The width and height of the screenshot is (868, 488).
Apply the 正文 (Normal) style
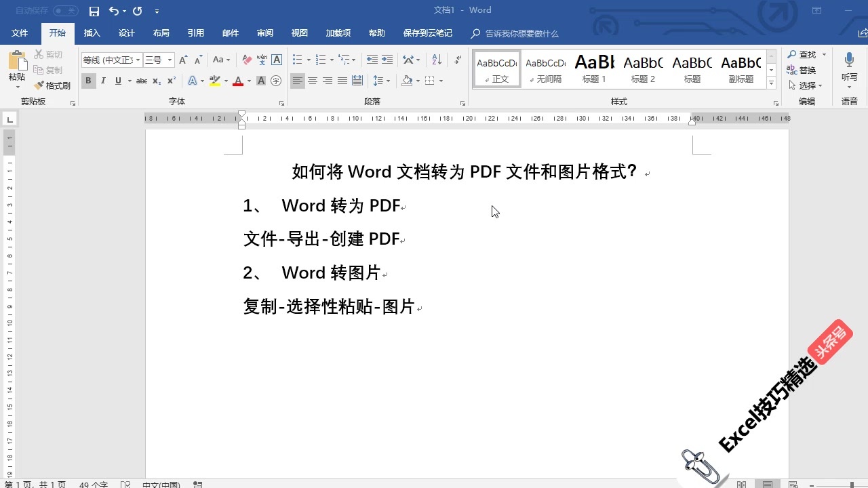tap(496, 69)
